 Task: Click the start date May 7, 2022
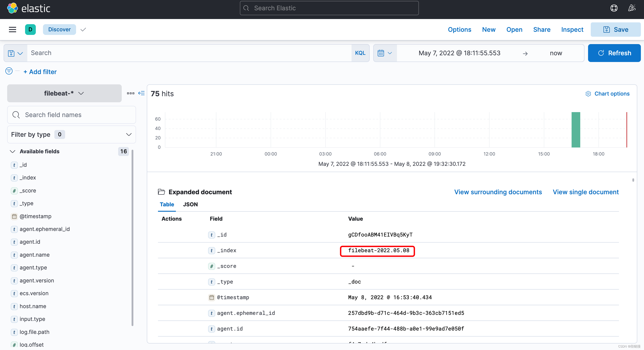coord(459,53)
